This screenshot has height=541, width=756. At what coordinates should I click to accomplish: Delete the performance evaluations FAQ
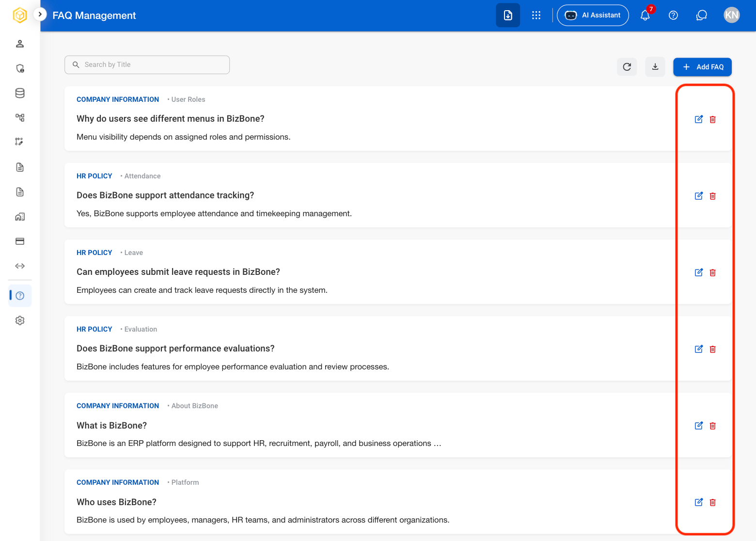[x=713, y=349]
